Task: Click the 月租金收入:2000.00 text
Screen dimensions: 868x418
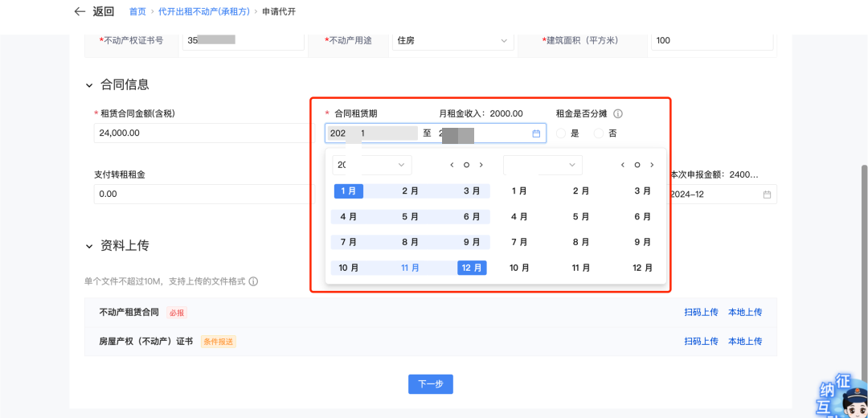Action: click(481, 114)
